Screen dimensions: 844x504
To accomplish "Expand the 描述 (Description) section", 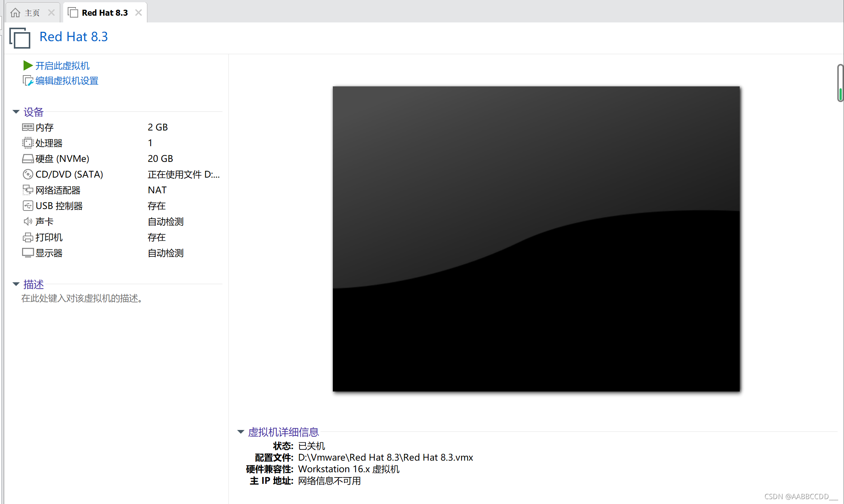I will tap(17, 283).
